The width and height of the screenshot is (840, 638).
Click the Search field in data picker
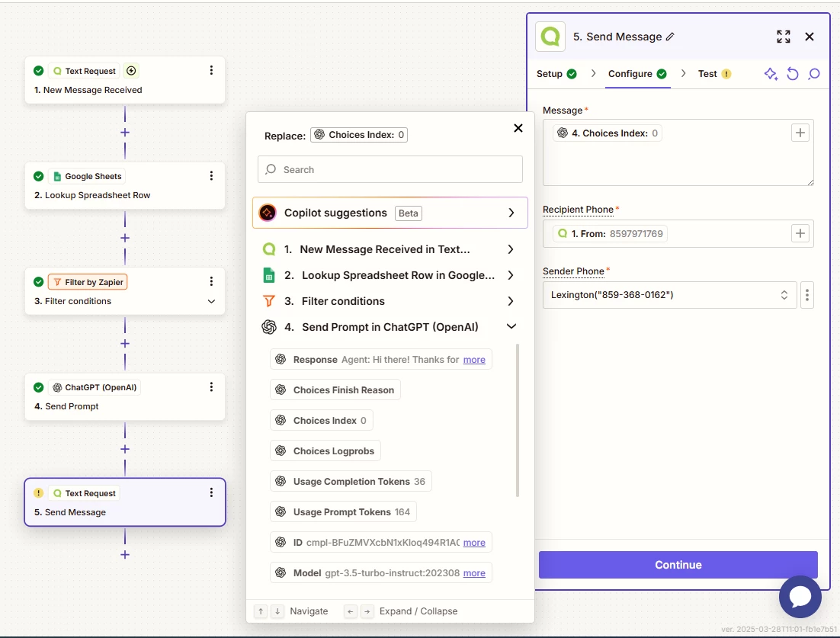(390, 169)
